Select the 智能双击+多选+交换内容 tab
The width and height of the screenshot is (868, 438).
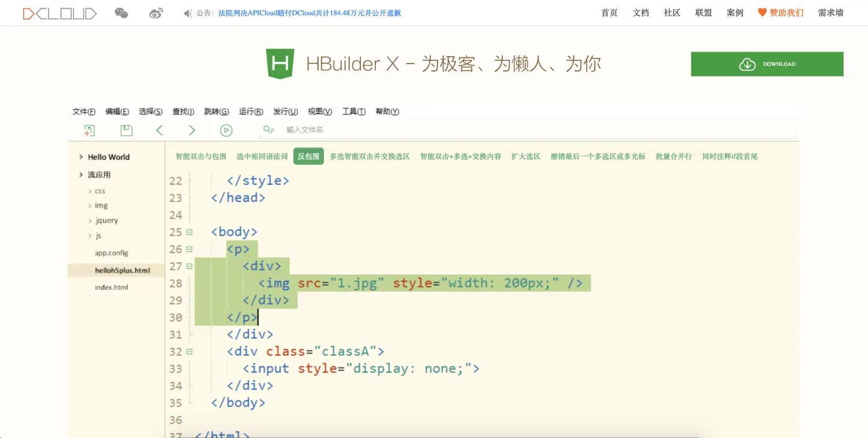(x=461, y=156)
